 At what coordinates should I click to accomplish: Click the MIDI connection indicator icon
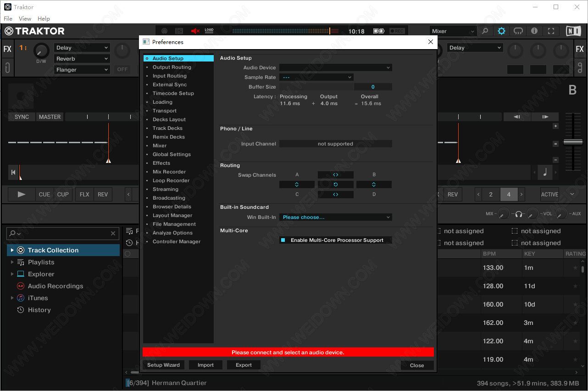point(164,31)
